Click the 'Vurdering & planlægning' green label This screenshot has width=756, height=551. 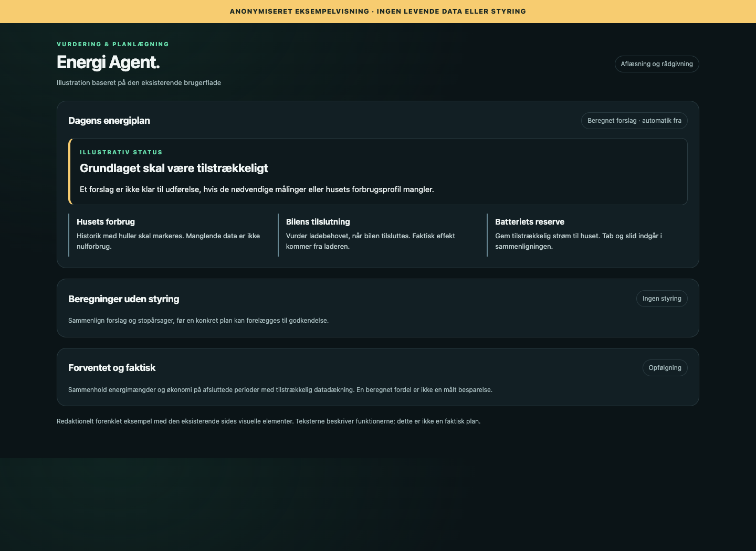113,44
